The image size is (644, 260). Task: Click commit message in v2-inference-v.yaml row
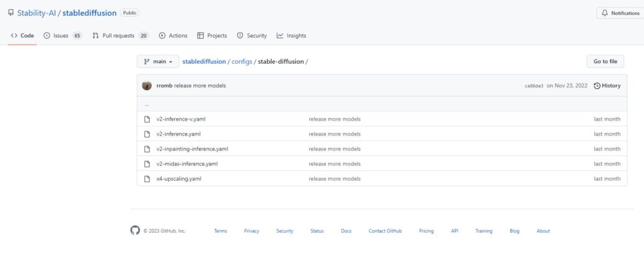tap(335, 119)
